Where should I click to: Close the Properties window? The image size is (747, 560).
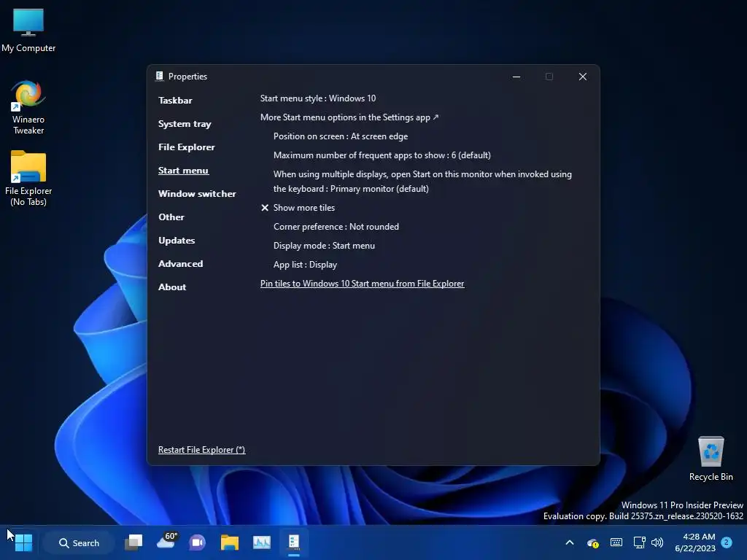click(x=583, y=77)
